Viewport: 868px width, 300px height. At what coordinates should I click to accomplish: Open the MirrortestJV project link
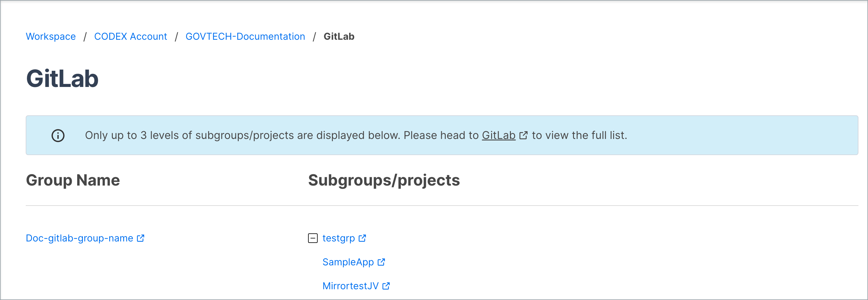click(x=351, y=286)
